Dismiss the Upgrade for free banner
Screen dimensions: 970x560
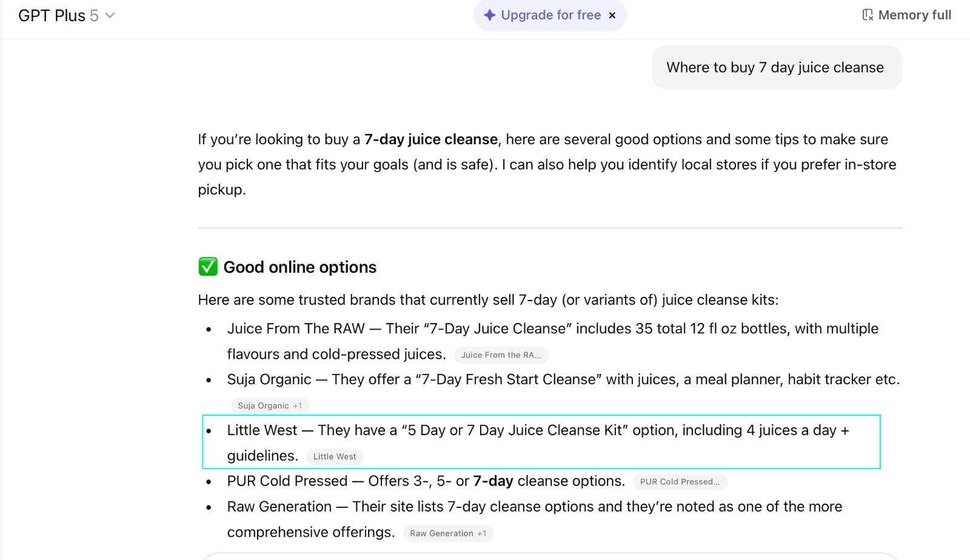612,16
